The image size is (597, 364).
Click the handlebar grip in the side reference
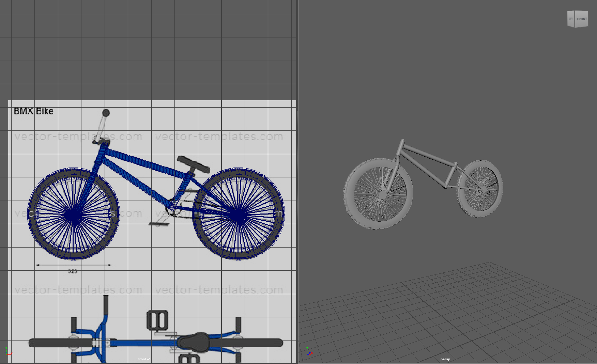pyautogui.click(x=106, y=113)
